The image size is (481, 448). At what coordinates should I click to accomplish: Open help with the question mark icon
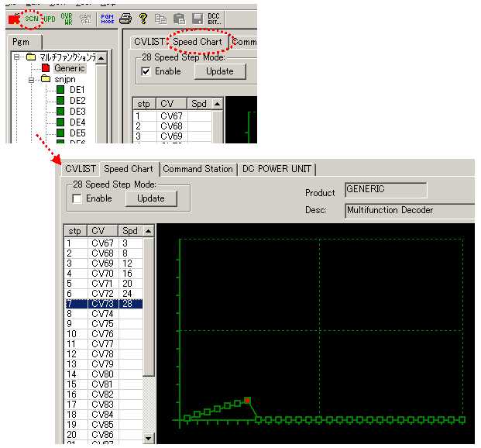click(x=143, y=16)
